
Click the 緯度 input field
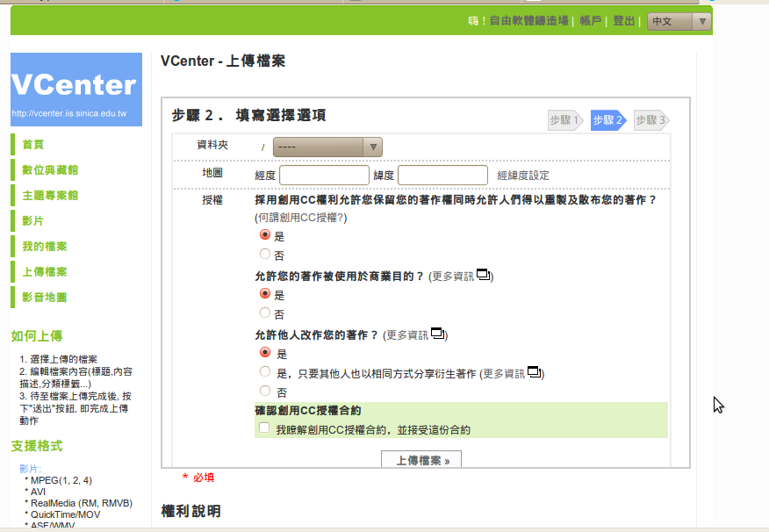click(442, 175)
